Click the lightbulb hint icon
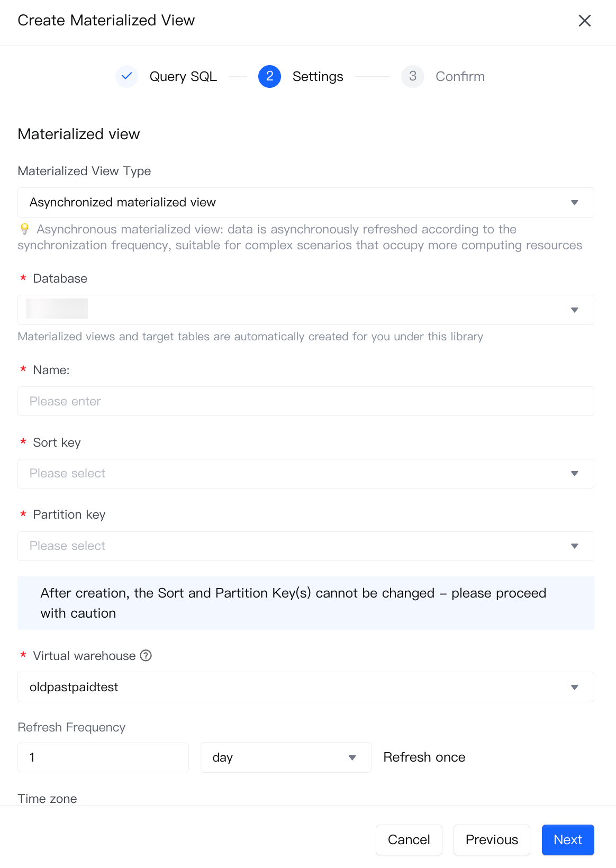Screen dimensions: 616x868 pos(24,229)
